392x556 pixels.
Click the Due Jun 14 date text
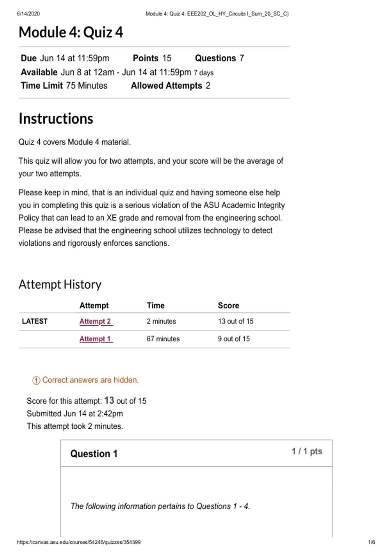point(65,58)
